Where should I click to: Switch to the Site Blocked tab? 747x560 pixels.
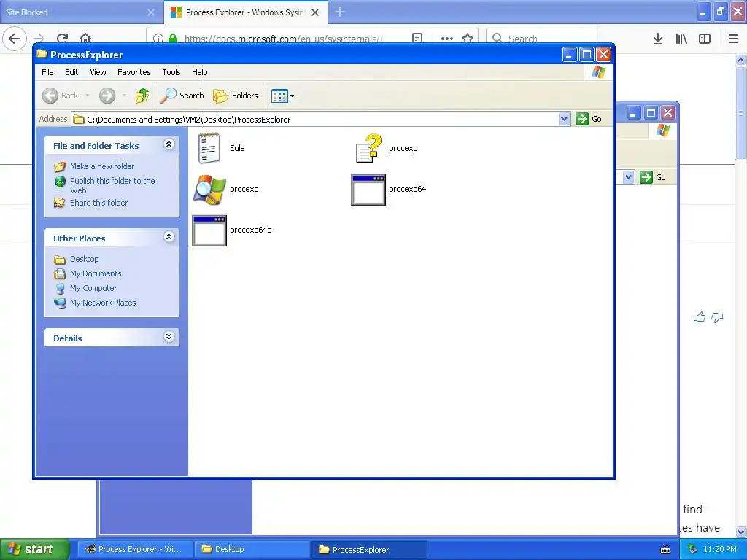click(82, 12)
